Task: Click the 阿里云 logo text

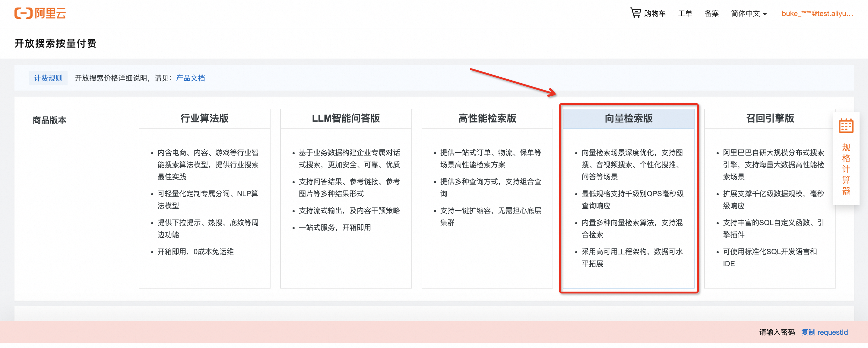Action: [x=50, y=13]
